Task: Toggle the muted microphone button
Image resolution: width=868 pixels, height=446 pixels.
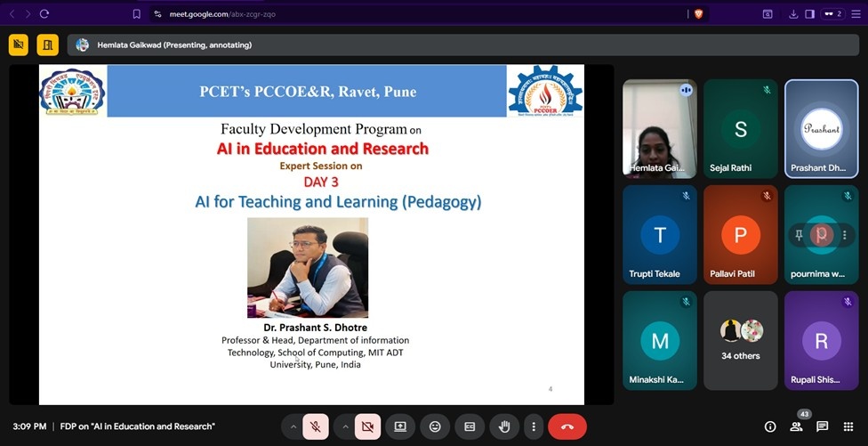Action: [x=314, y=426]
